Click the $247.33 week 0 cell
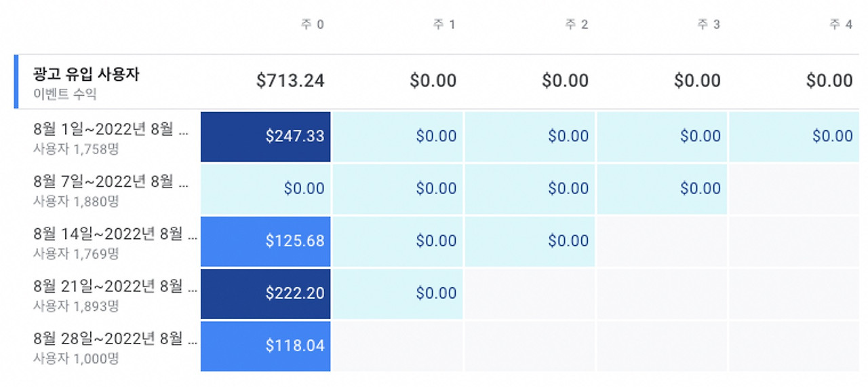The height and width of the screenshot is (387, 868). coord(266,136)
